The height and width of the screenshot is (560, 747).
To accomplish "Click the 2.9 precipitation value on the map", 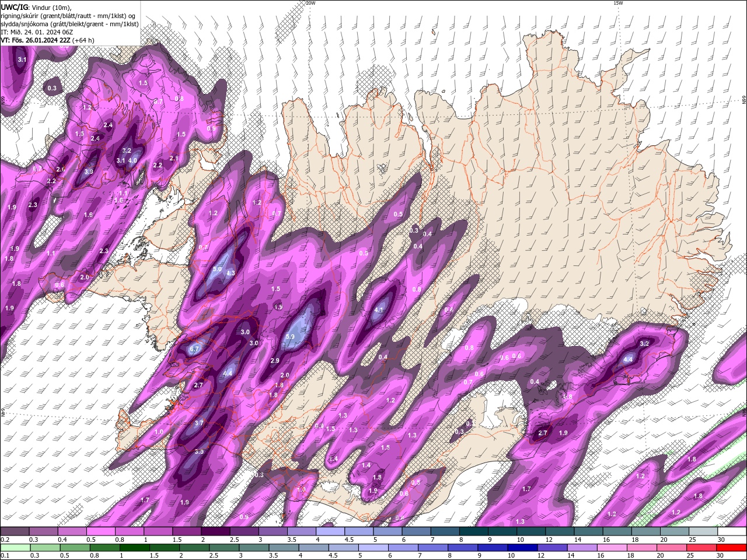I will (275, 361).
